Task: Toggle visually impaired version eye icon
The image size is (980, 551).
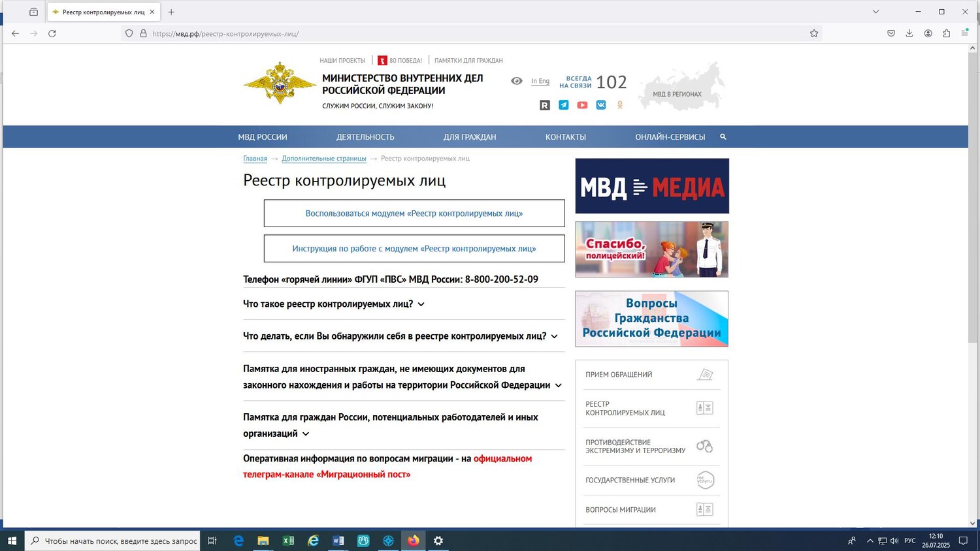Action: pyautogui.click(x=517, y=81)
